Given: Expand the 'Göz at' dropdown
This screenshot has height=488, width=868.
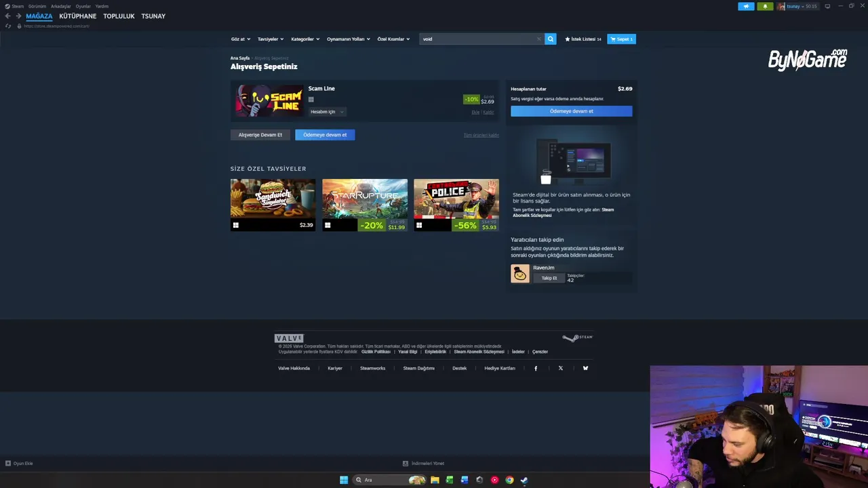Looking at the screenshot, I should tap(241, 39).
